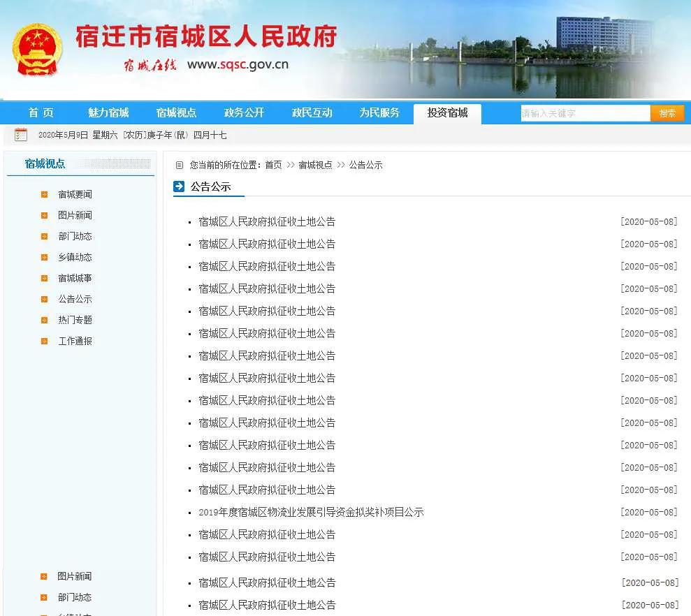Go to 图片新闻 in the top sidebar list
Screen dimensions: 691x616
coord(75,216)
